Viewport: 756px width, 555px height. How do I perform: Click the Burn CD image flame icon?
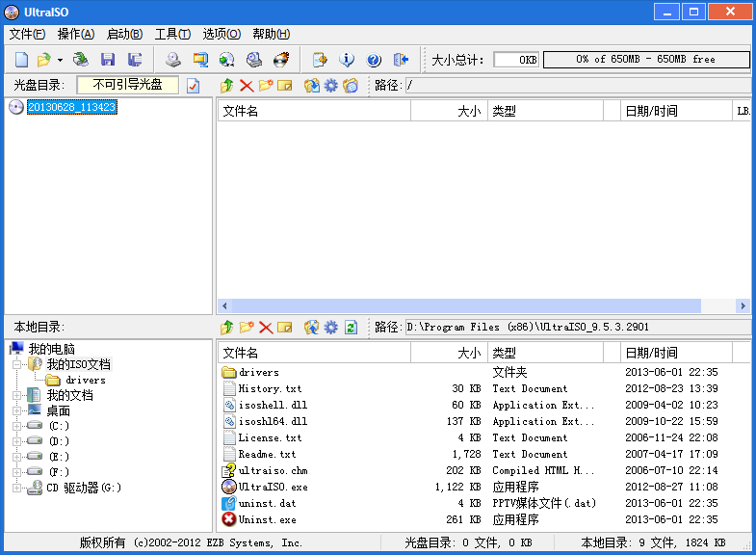click(281, 60)
